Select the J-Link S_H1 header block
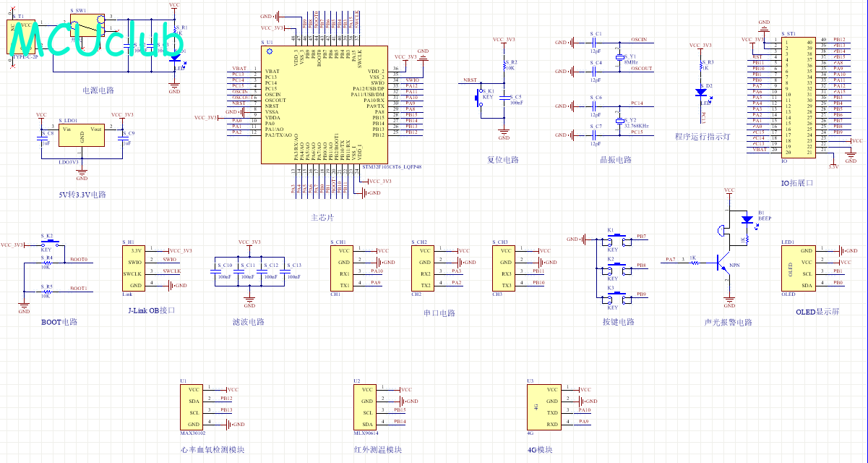The height and width of the screenshot is (463, 868). (136, 268)
